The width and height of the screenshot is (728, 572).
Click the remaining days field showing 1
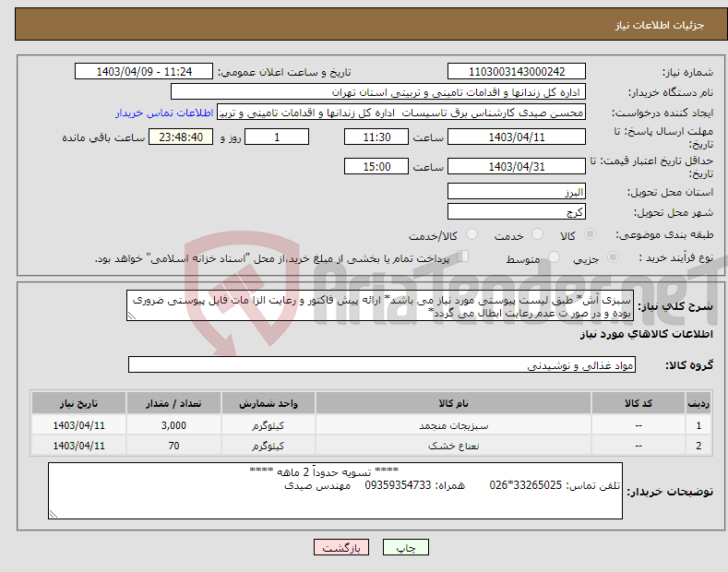coord(277,137)
